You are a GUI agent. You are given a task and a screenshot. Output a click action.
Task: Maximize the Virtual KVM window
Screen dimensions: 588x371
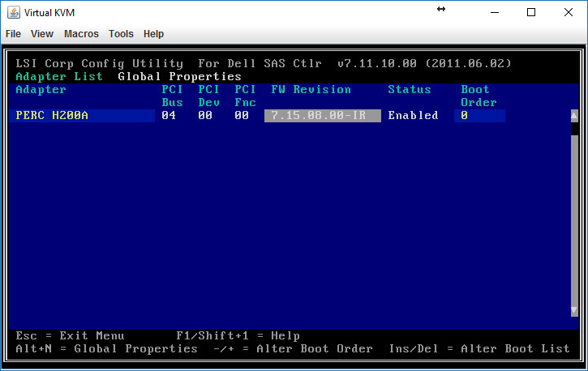tap(531, 12)
